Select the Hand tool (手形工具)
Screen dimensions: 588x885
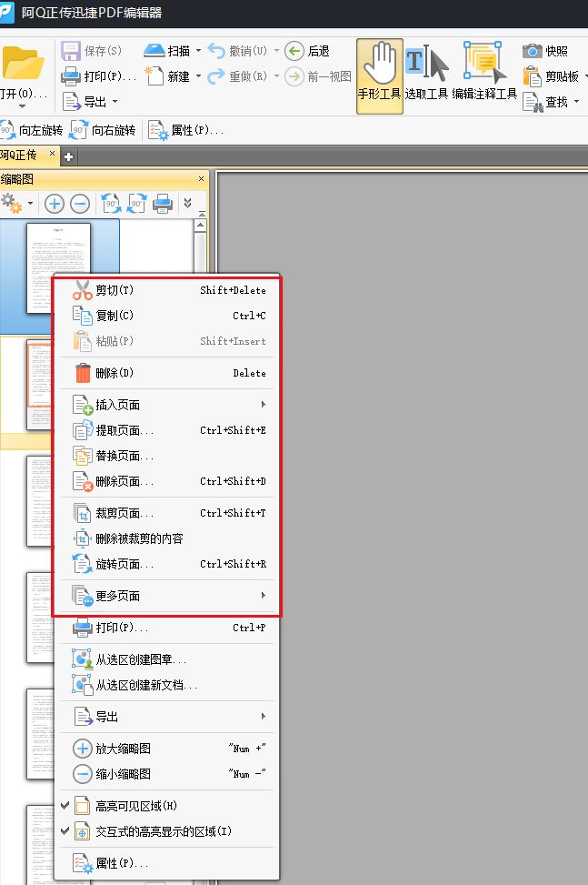click(x=379, y=75)
